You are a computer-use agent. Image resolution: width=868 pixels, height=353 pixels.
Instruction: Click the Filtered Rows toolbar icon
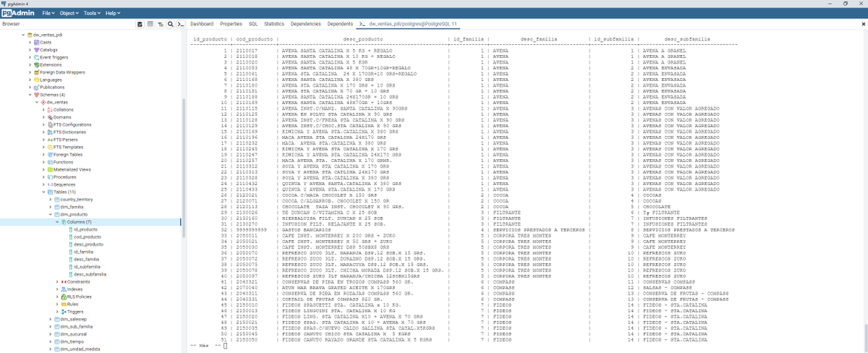160,24
